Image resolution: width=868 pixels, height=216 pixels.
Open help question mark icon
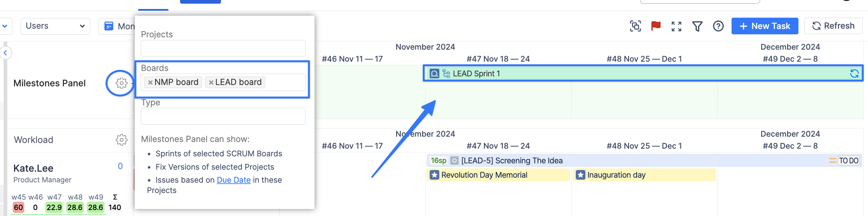pyautogui.click(x=718, y=26)
